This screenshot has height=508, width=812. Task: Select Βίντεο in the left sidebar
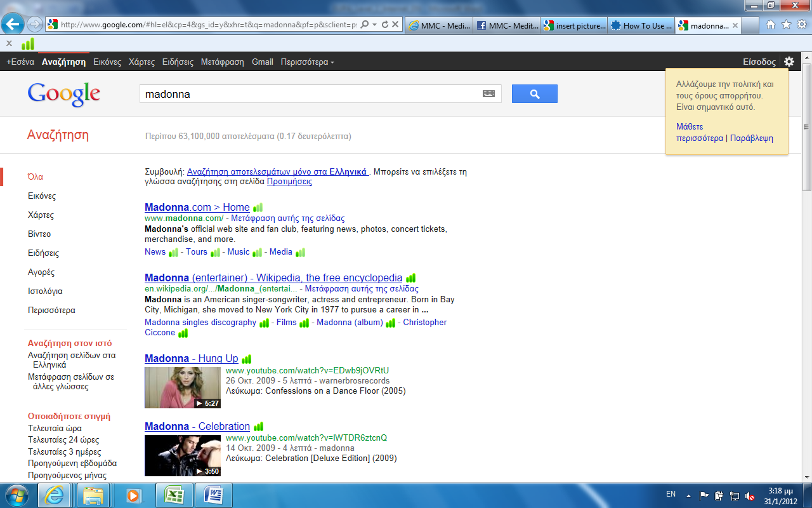pyautogui.click(x=39, y=234)
